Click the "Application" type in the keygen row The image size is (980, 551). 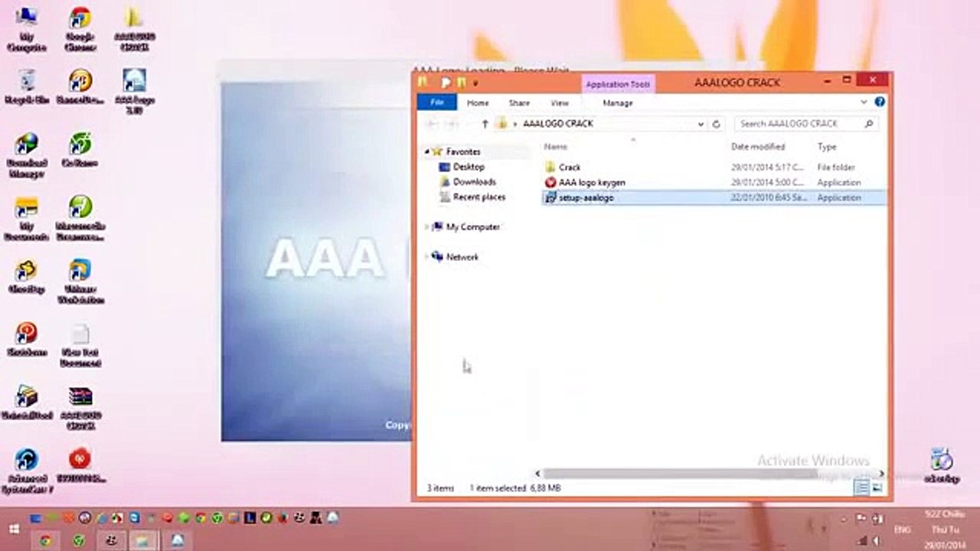[x=839, y=182]
